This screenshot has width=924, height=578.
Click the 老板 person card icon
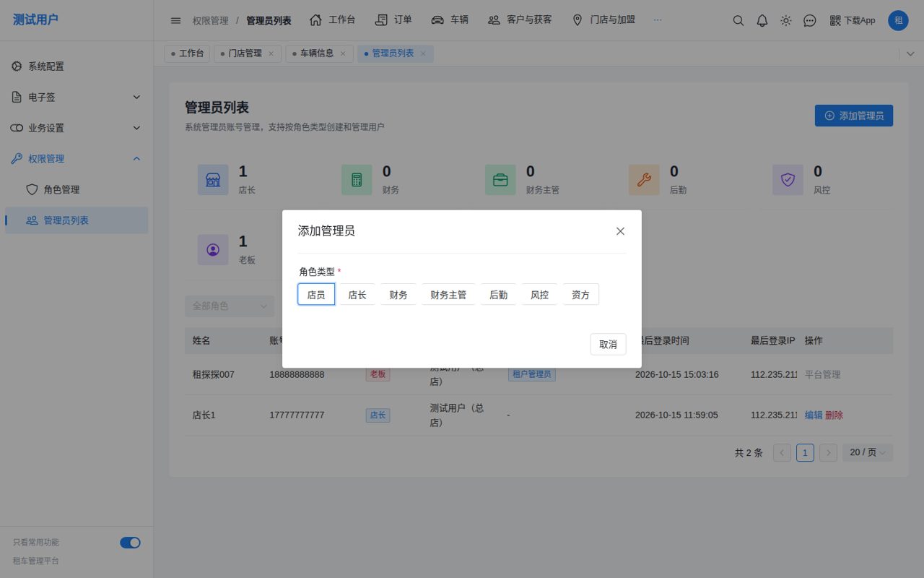tap(213, 249)
